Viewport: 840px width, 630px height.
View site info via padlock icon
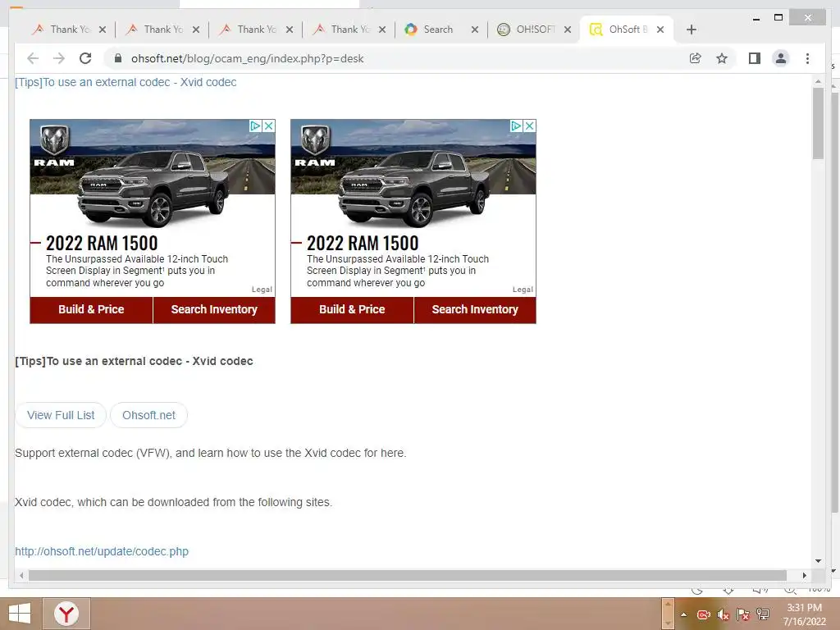[118, 58]
